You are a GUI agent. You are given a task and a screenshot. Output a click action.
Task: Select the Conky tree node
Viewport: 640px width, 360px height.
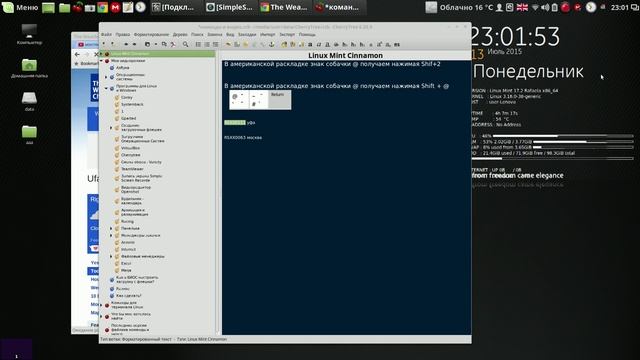pyautogui.click(x=127, y=98)
